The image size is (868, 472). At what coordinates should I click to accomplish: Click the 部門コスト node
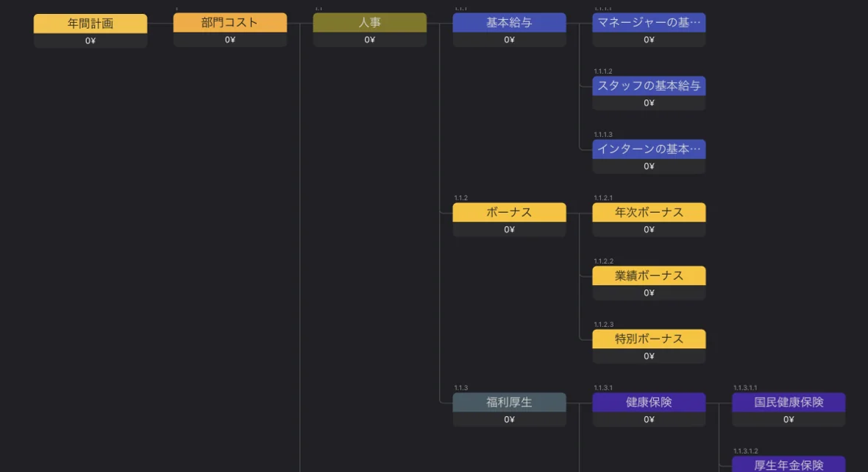(x=230, y=23)
